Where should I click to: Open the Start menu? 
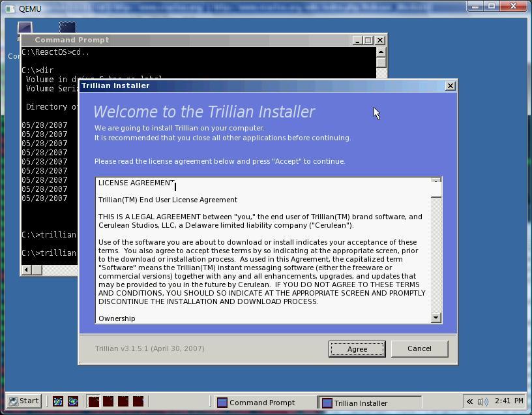point(24,401)
